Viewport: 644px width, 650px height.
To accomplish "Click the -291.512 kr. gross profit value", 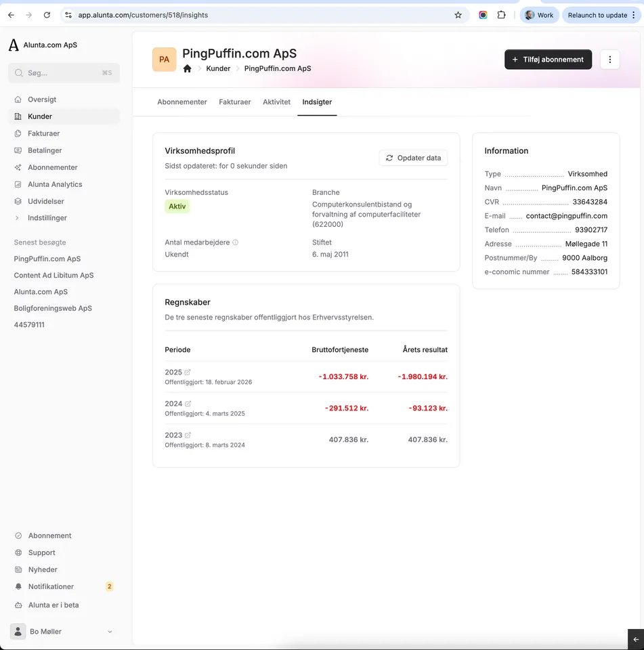I will [347, 408].
